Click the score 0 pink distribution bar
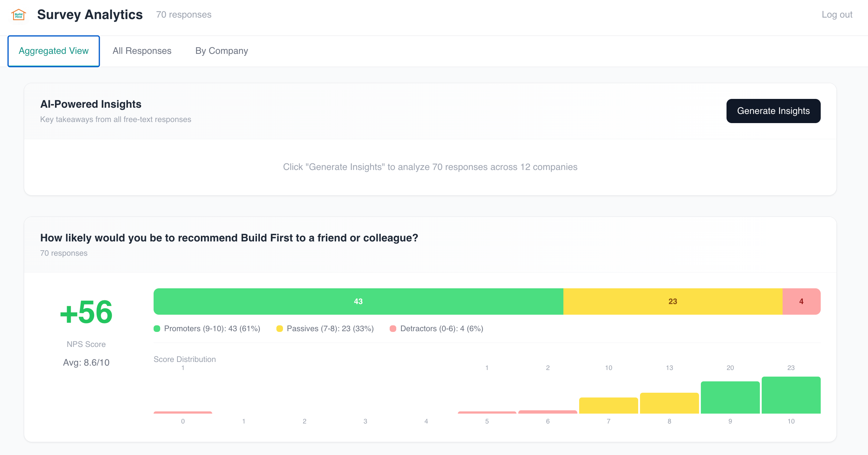 point(183,413)
